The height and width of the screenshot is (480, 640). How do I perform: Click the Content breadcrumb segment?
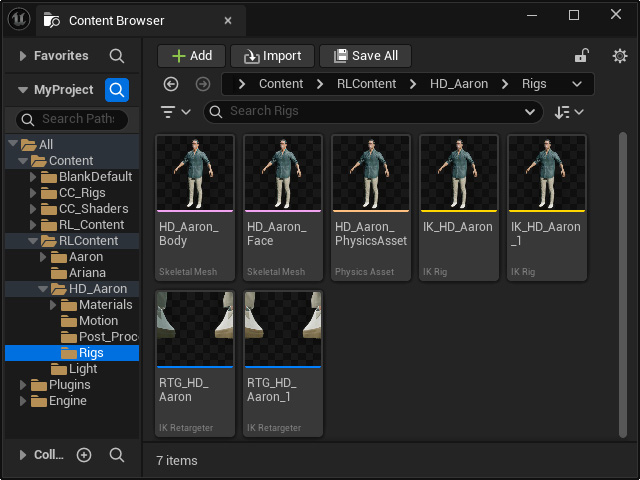(x=281, y=84)
